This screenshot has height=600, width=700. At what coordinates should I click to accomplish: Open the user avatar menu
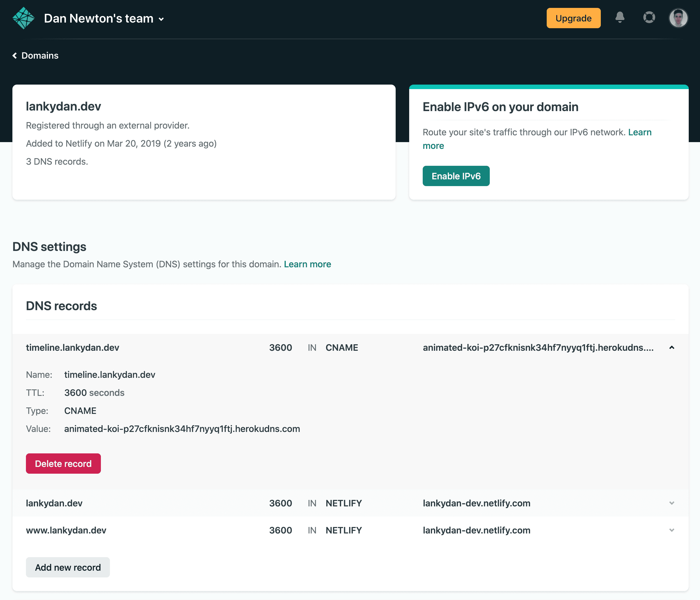(678, 18)
